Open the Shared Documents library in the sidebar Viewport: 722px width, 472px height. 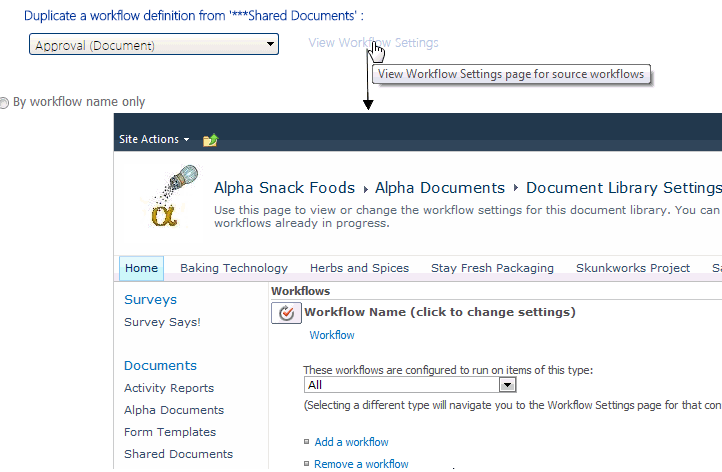pyautogui.click(x=178, y=454)
